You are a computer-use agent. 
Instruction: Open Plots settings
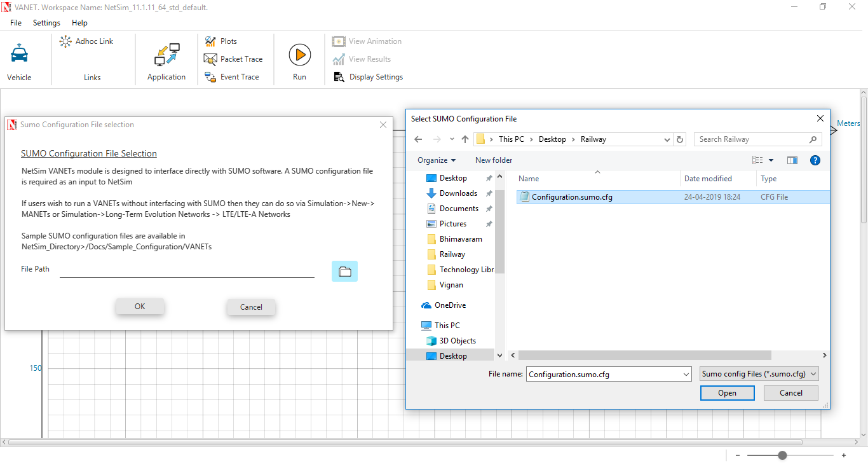pyautogui.click(x=221, y=41)
